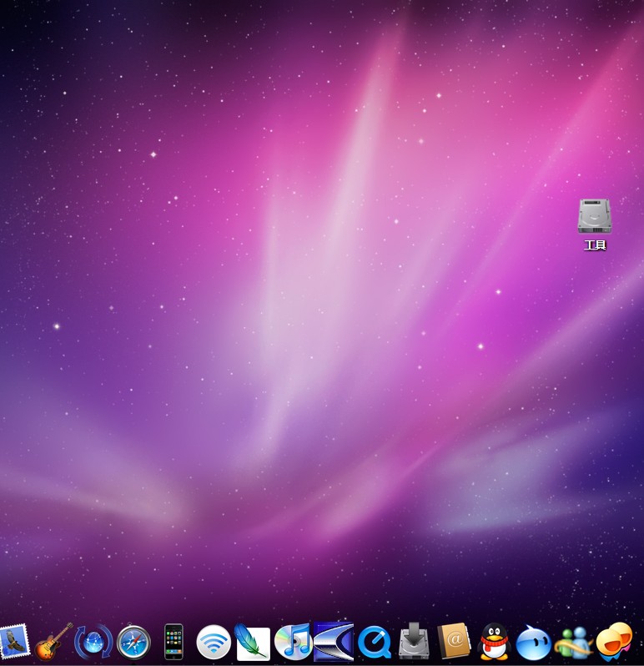Open the orange smiley bubbles chat icon
This screenshot has height=666, width=644.
(614, 641)
